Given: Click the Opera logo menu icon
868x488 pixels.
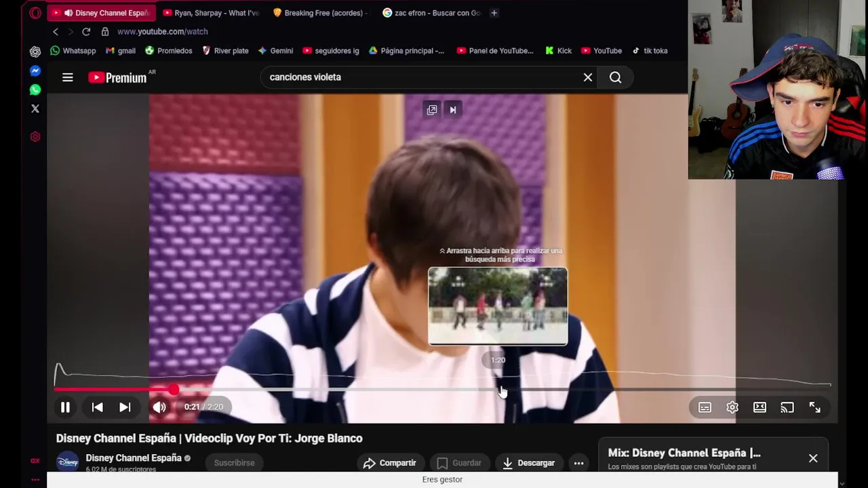Looking at the screenshot, I should pyautogui.click(x=35, y=13).
